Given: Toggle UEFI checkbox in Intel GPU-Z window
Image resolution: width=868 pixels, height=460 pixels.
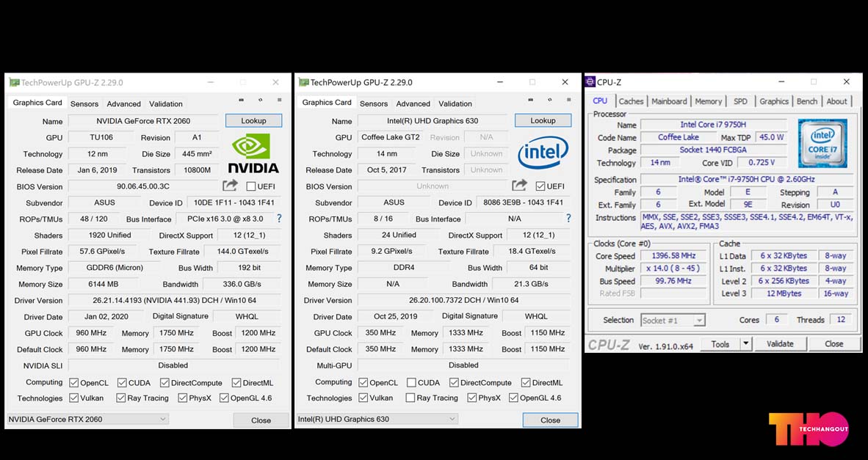Looking at the screenshot, I should pos(540,186).
